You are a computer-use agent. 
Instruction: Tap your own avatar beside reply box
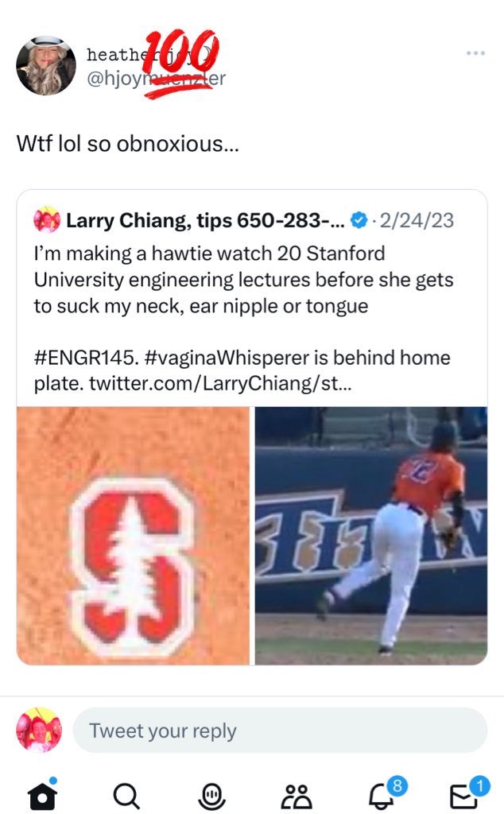pyautogui.click(x=39, y=731)
